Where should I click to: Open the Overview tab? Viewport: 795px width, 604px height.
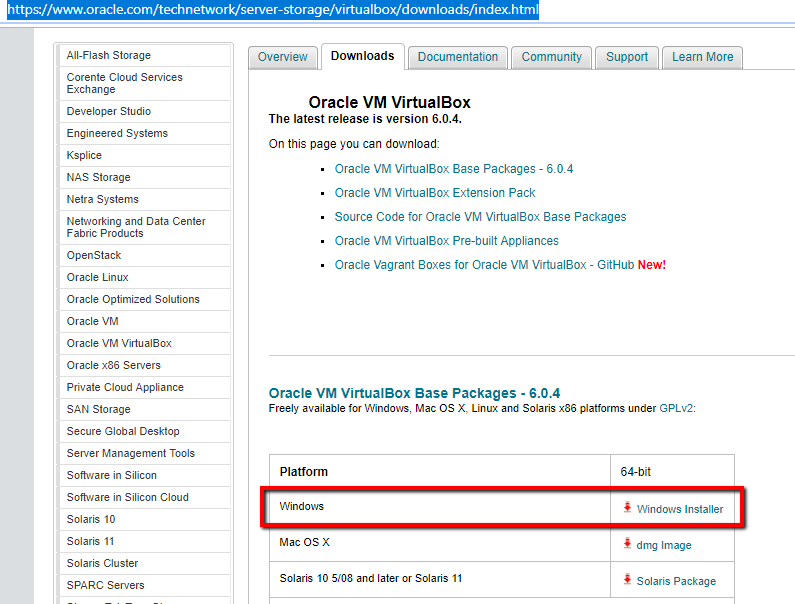tap(282, 57)
